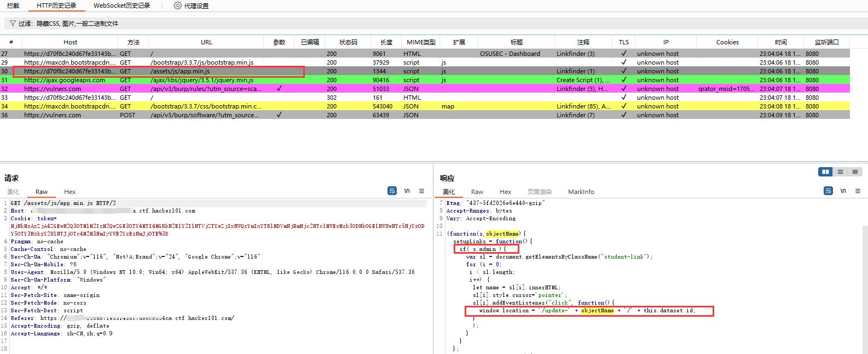
Task: Toggle word wrap icon in request panel
Action: pyautogui.click(x=392, y=191)
